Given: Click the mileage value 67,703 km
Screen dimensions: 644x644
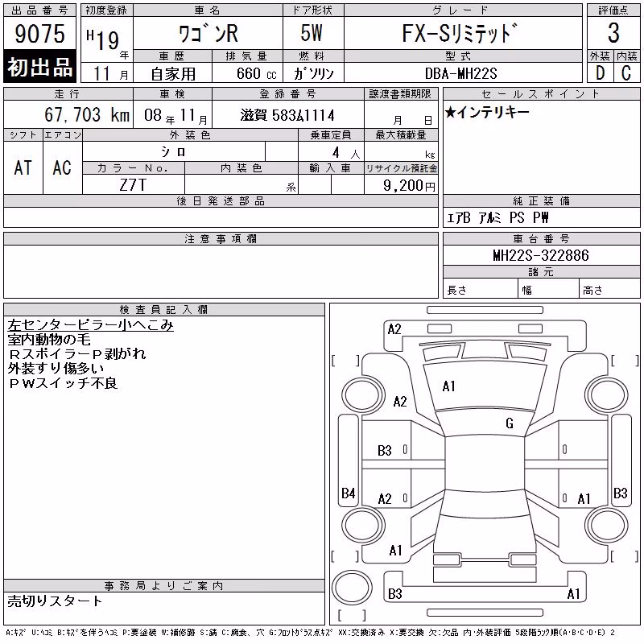Looking at the screenshot, I should [x=87, y=114].
